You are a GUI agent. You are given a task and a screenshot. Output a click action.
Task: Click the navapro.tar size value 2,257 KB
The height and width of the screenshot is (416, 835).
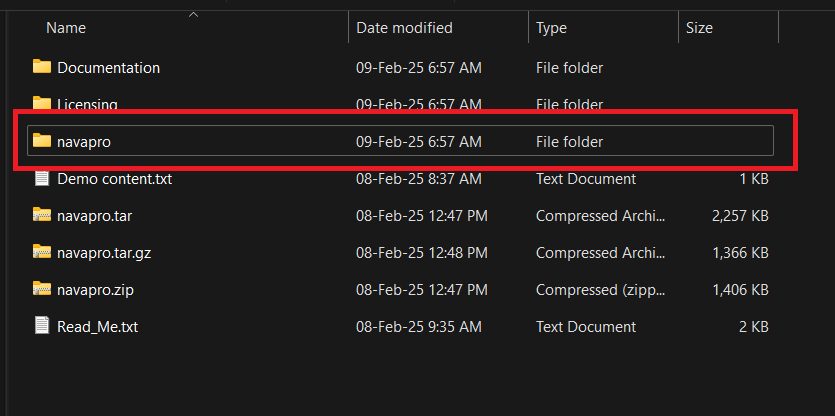739,215
